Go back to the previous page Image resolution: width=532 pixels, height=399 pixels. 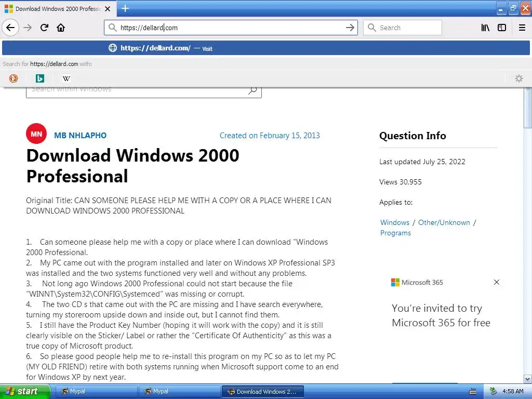click(x=10, y=28)
